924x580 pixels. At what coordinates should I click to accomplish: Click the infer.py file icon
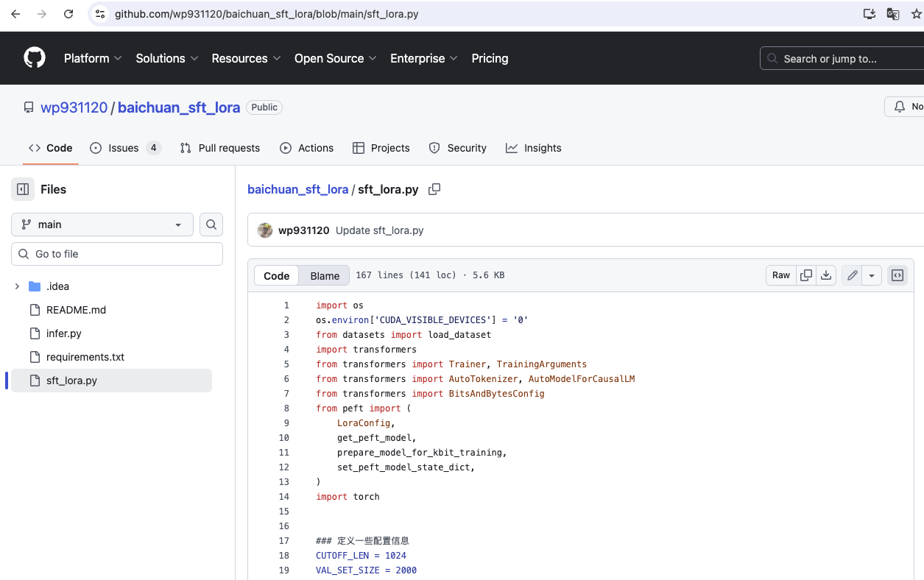click(35, 333)
